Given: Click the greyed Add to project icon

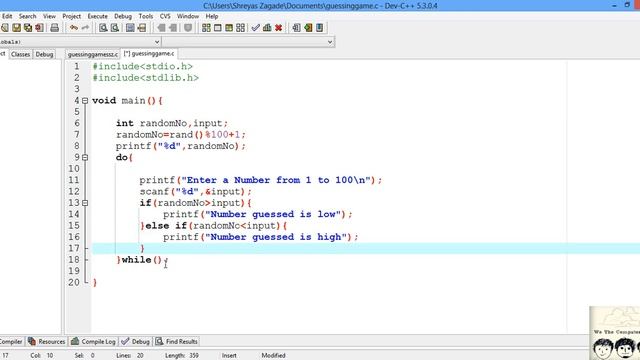Looking at the screenshot, I should pyautogui.click(x=161, y=28).
